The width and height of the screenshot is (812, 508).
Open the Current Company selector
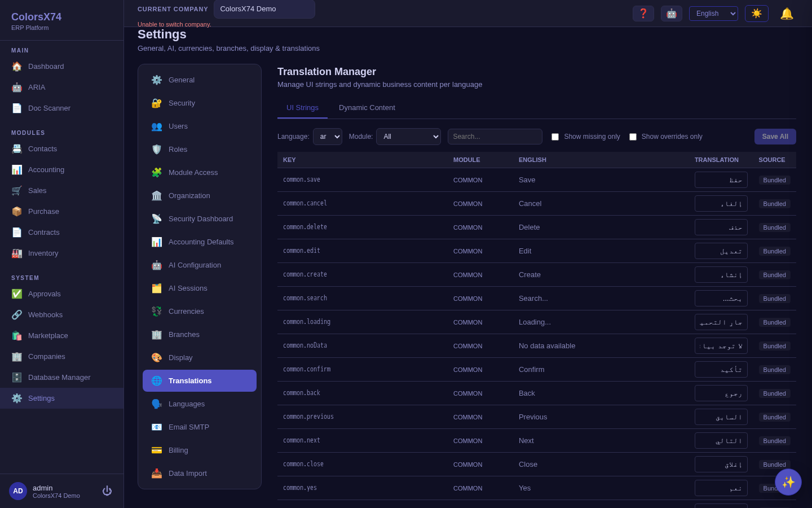click(x=264, y=9)
